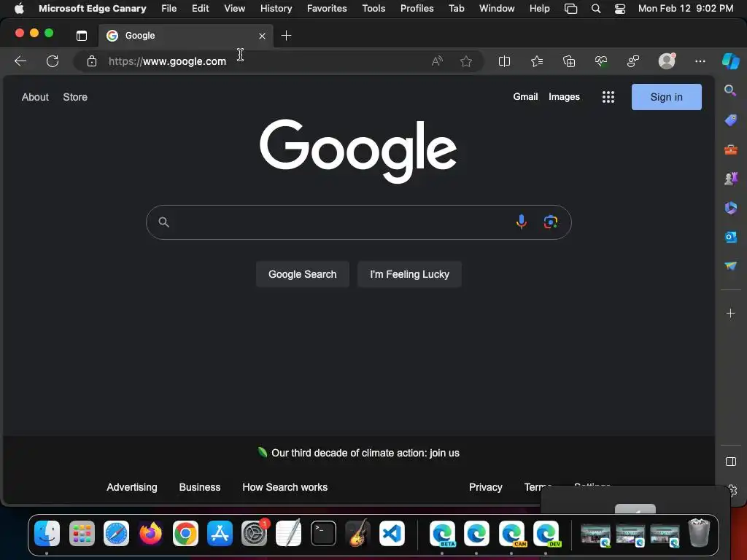
Task: Launch Firefox from the Dock
Action: point(150,533)
